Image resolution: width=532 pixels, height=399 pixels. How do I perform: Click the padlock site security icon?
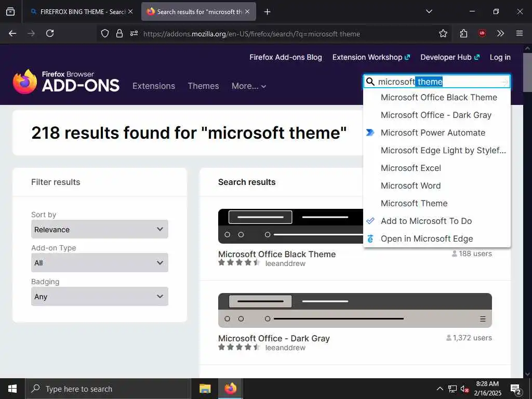pos(119,33)
